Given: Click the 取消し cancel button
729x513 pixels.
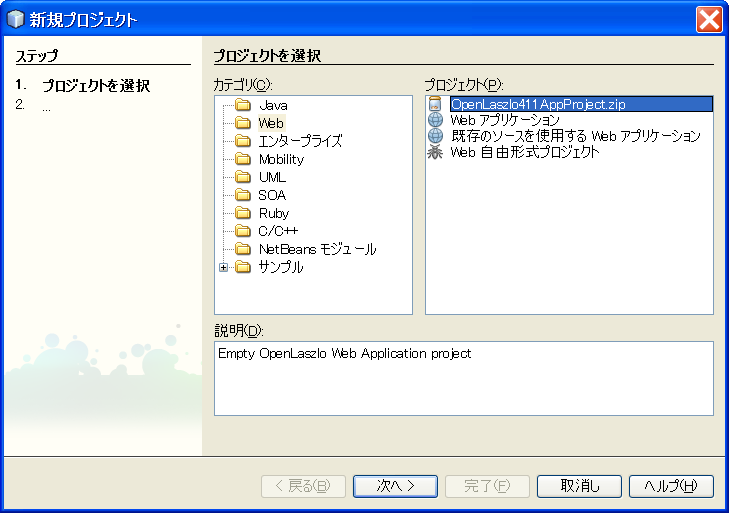Looking at the screenshot, I should (579, 486).
